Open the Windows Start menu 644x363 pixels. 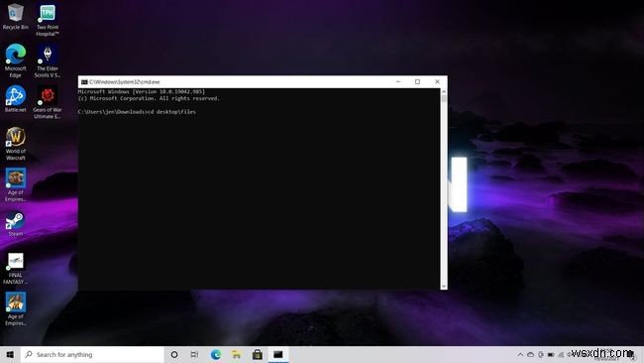click(x=10, y=354)
